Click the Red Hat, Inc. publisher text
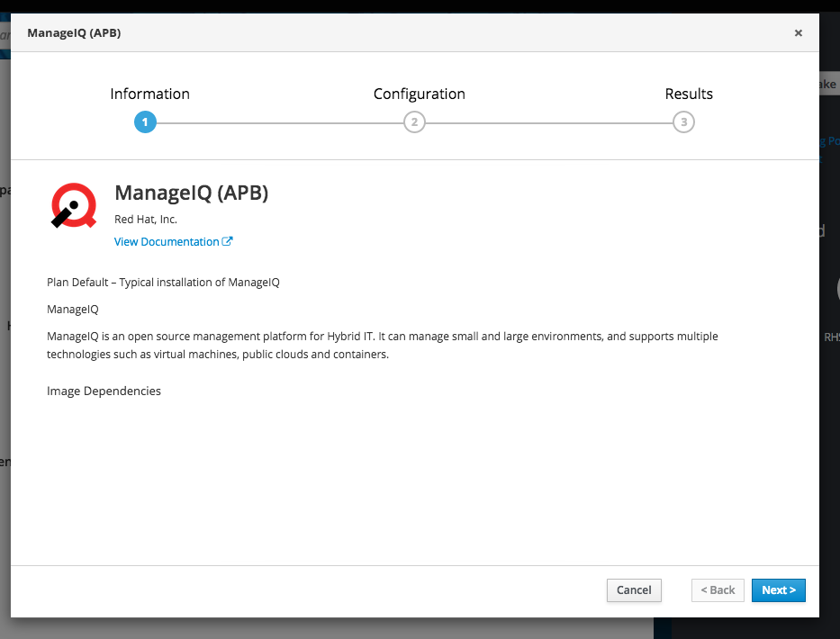This screenshot has height=639, width=840. [x=145, y=219]
